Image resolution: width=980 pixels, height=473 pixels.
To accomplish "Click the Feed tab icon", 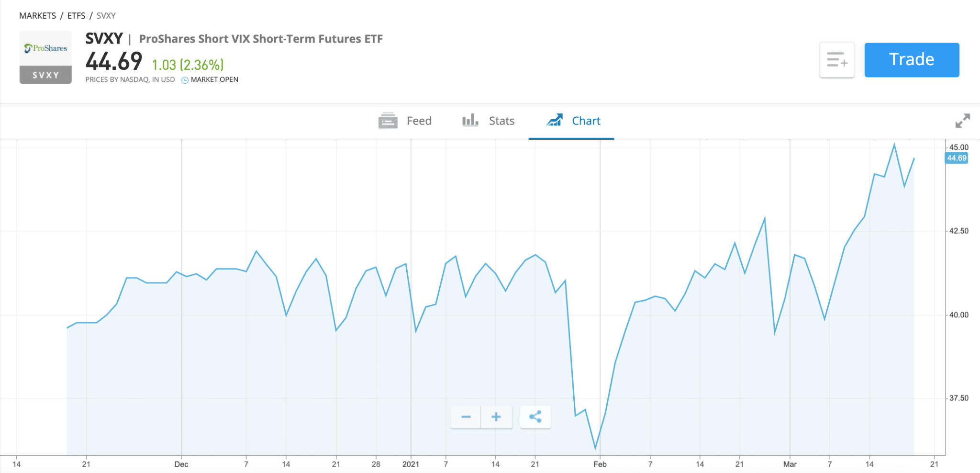I will [388, 121].
